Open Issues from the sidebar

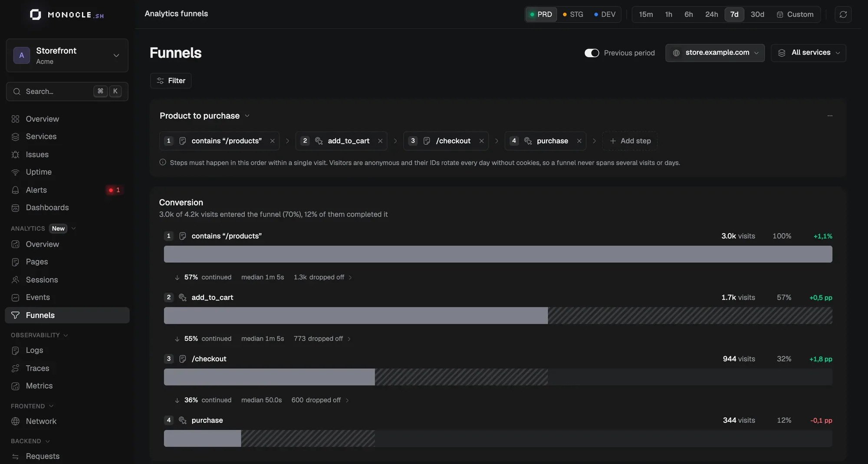pos(67,154)
